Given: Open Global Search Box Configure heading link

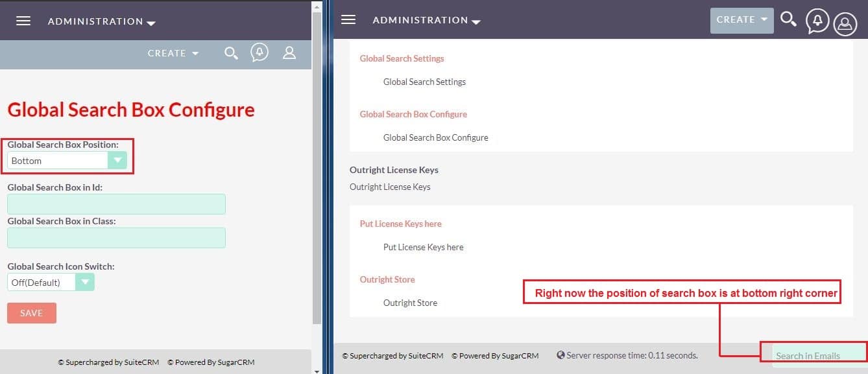Looking at the screenshot, I should (x=413, y=114).
